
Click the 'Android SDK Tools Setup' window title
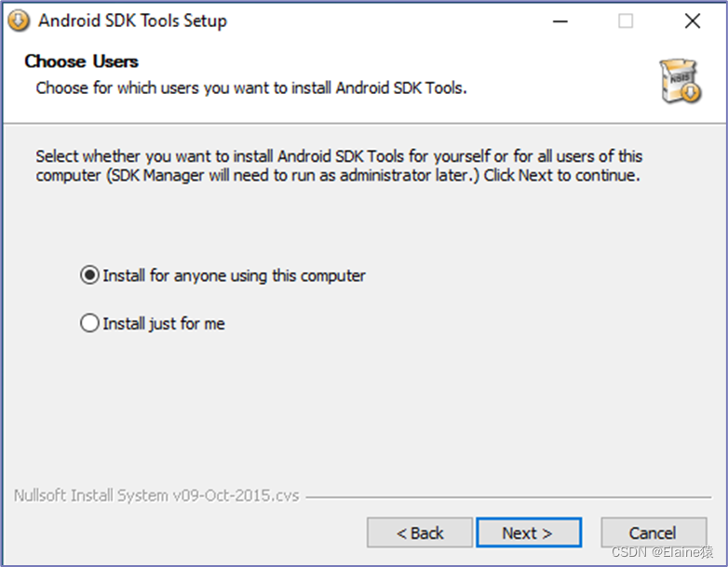point(132,20)
